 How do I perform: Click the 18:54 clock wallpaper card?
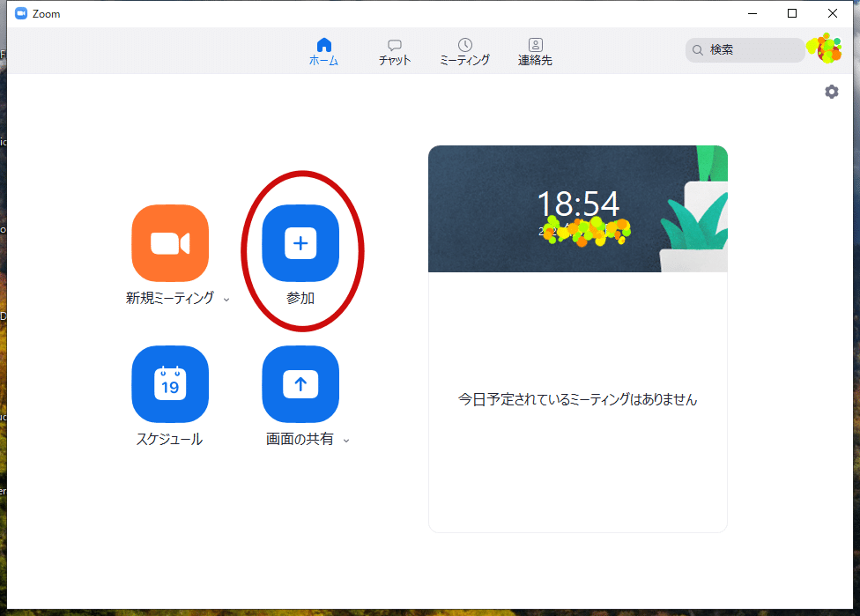(x=577, y=208)
